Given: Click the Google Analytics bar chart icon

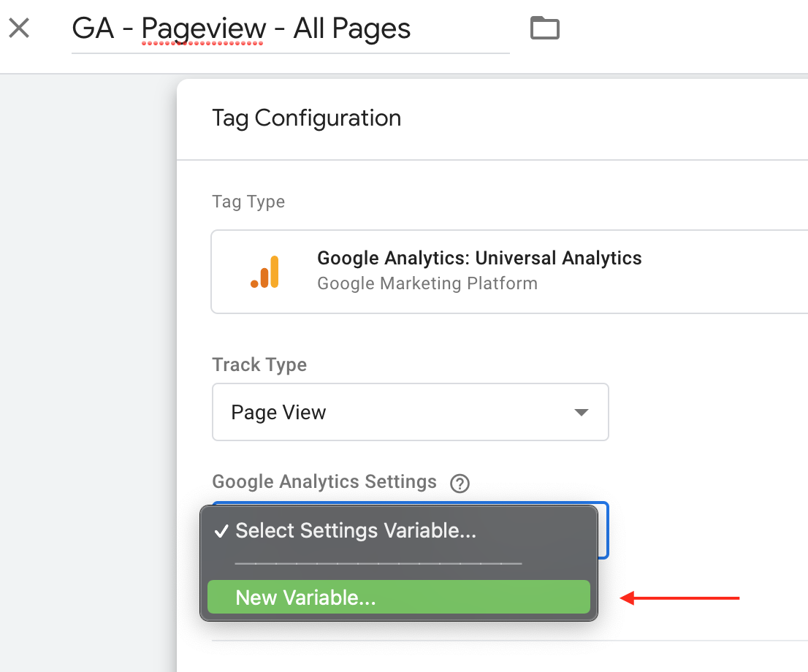Looking at the screenshot, I should (265, 272).
